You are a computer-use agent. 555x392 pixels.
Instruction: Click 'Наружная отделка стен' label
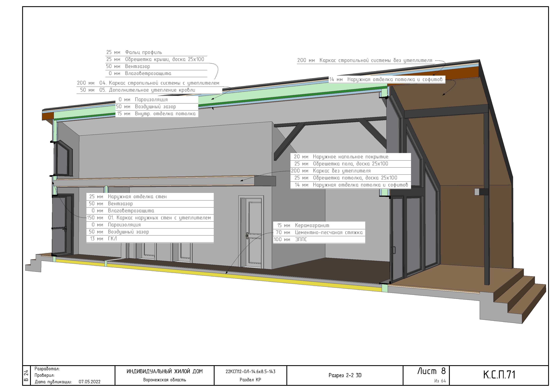pos(137,197)
